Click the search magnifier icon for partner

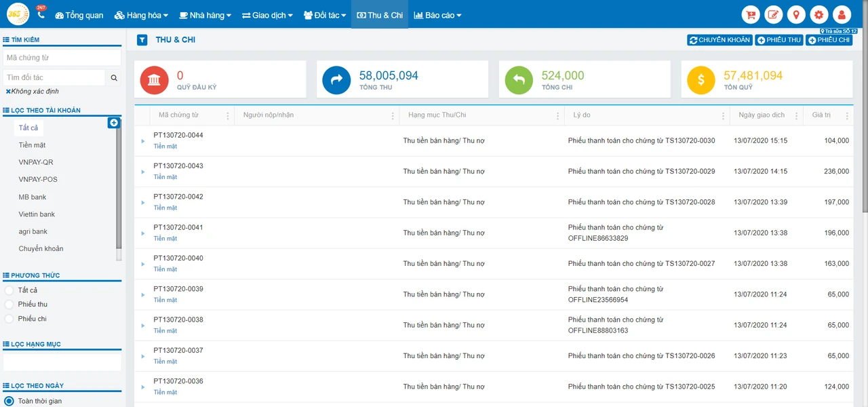pyautogui.click(x=114, y=78)
